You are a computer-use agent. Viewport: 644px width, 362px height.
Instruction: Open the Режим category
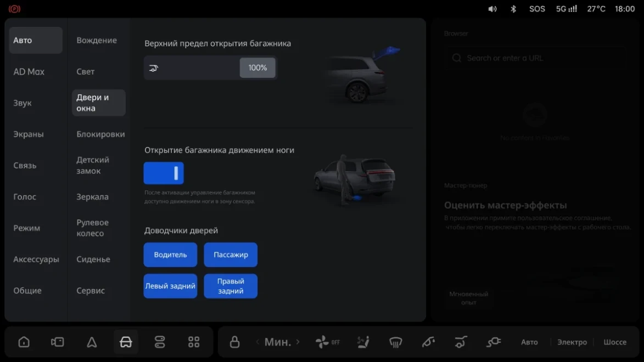tap(27, 228)
